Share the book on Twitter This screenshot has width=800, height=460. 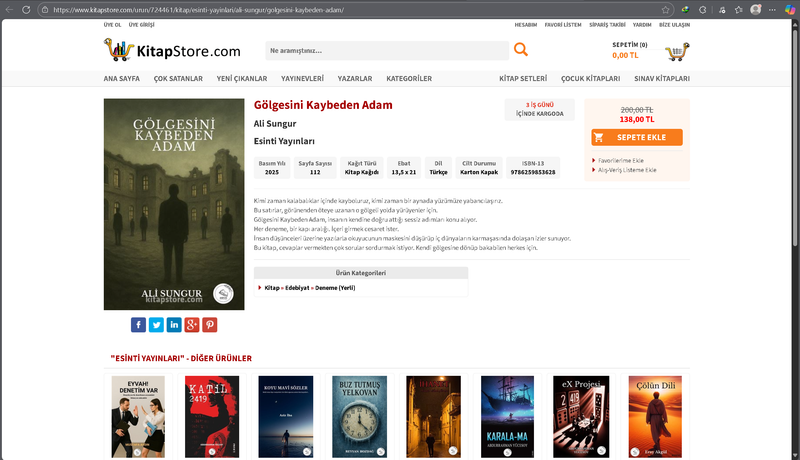tap(156, 325)
